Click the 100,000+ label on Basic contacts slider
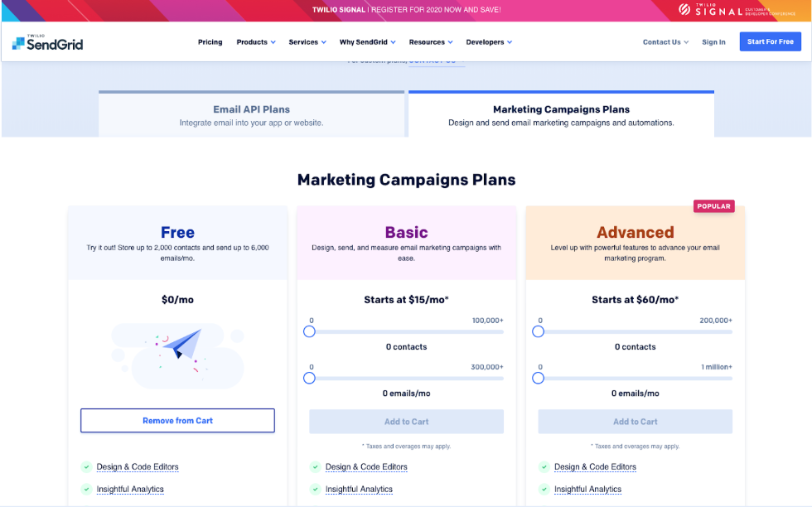 click(488, 321)
